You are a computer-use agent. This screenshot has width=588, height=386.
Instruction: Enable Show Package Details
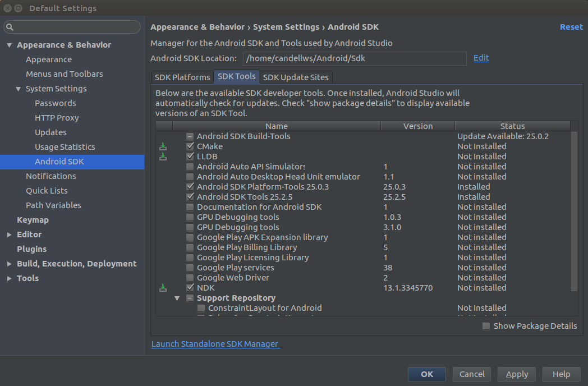click(x=486, y=326)
